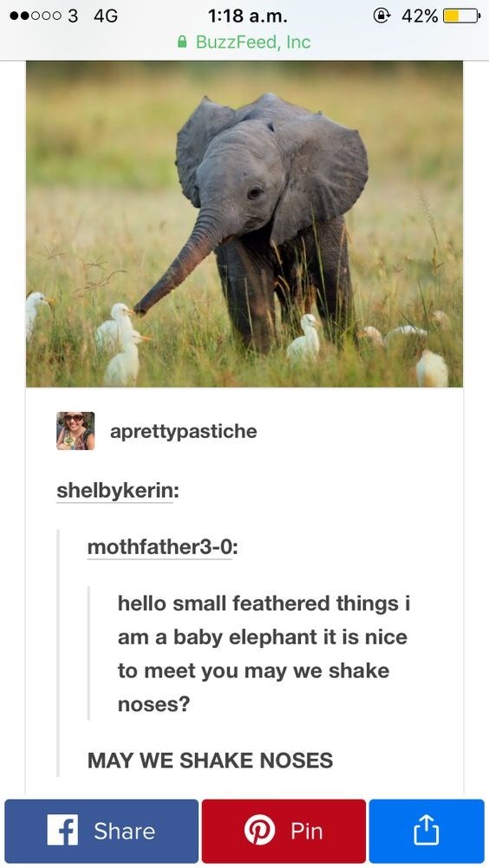
Task: Tap the hello small feathered things quote
Action: (x=264, y=653)
